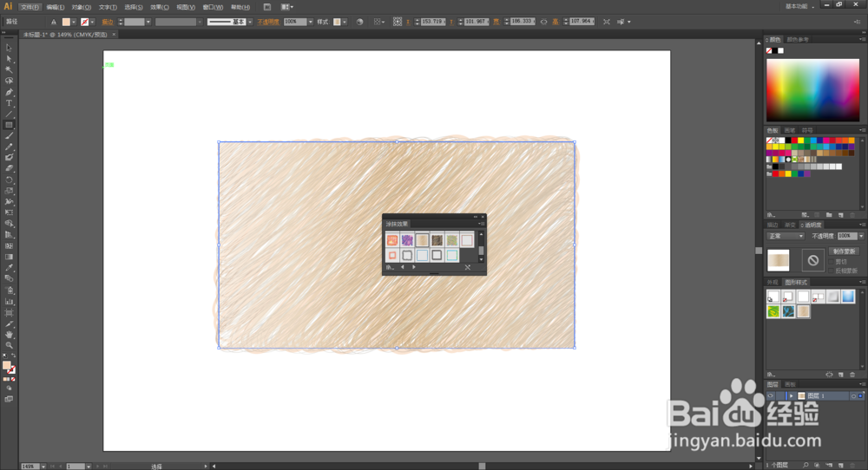
Task: Load previous library arrow in 涂抹效果 panel
Action: click(x=403, y=267)
